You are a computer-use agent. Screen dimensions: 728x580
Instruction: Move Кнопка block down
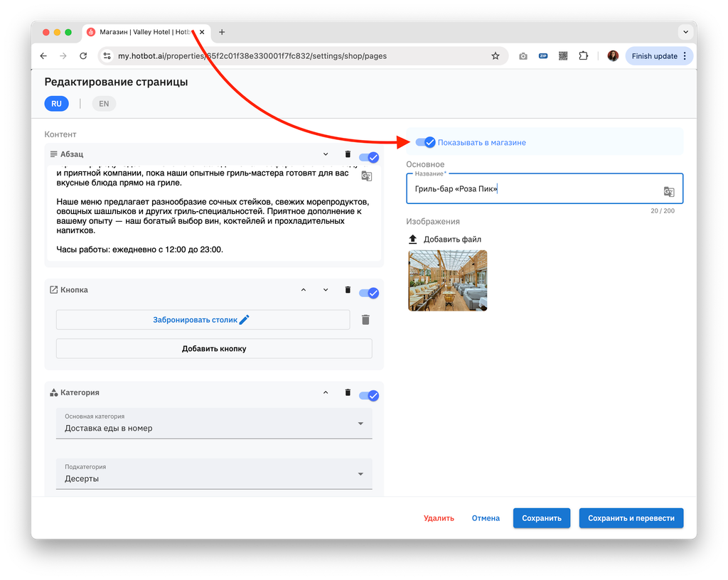pos(326,289)
